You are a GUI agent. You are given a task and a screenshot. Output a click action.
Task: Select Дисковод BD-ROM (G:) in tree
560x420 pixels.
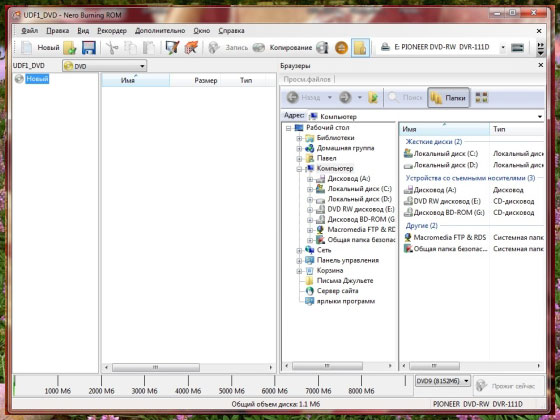tap(361, 219)
